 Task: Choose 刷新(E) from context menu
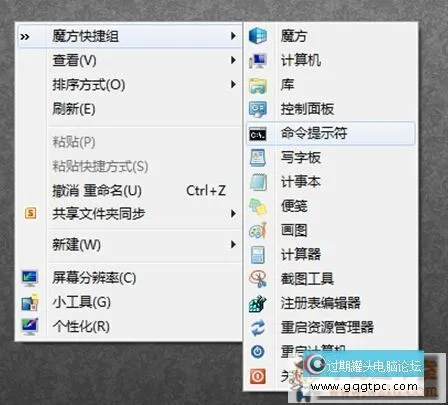[x=74, y=109]
